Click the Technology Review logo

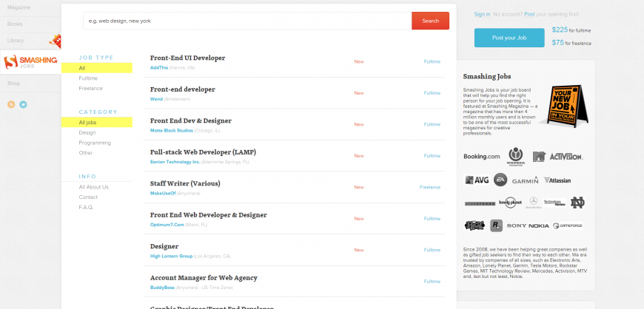point(554,203)
